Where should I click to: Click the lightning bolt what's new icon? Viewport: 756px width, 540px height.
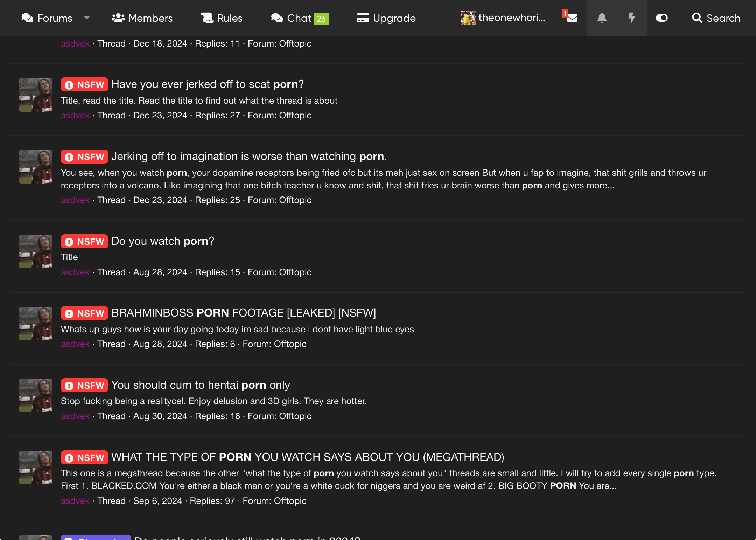click(x=631, y=18)
